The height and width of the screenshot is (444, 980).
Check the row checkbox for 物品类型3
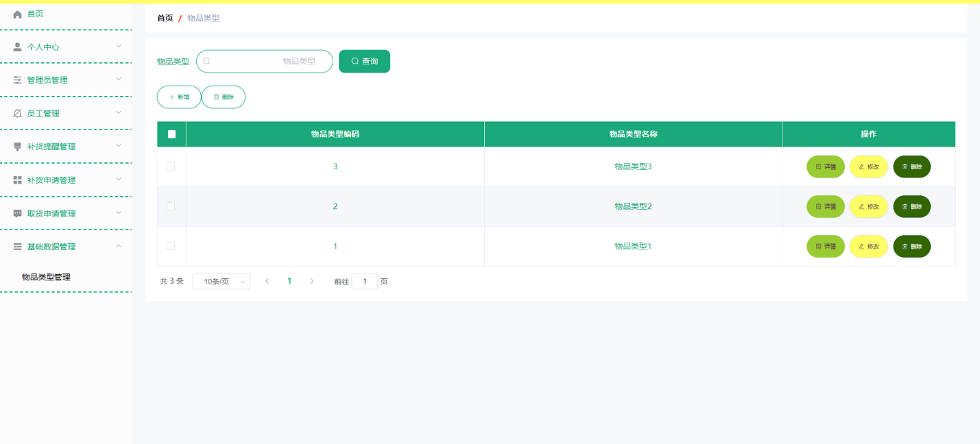tap(171, 166)
